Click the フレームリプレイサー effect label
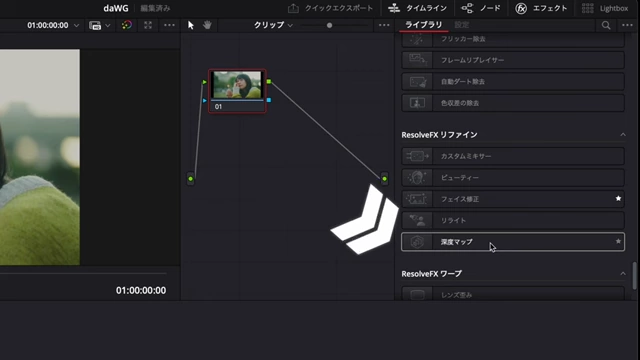 pyautogui.click(x=472, y=60)
